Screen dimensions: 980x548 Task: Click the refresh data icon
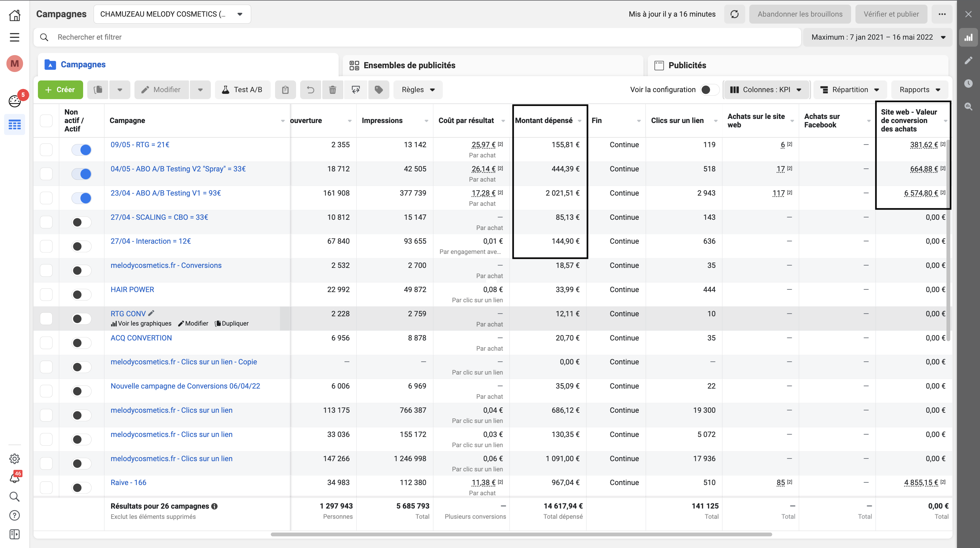[734, 14]
